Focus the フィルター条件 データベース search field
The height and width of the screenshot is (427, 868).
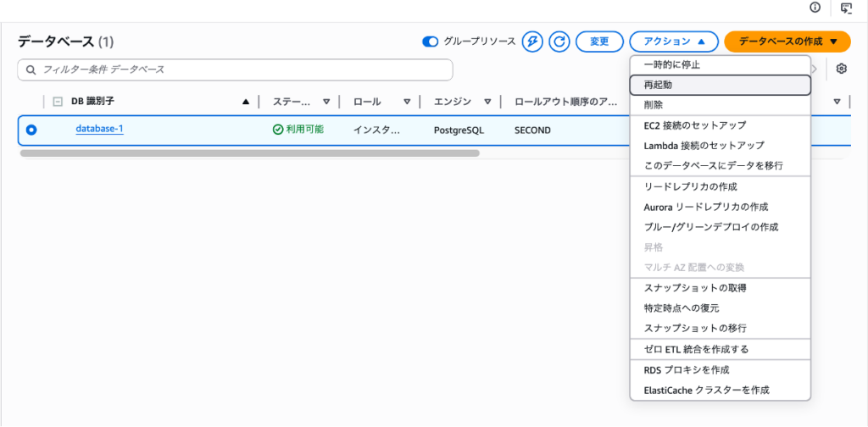click(236, 70)
